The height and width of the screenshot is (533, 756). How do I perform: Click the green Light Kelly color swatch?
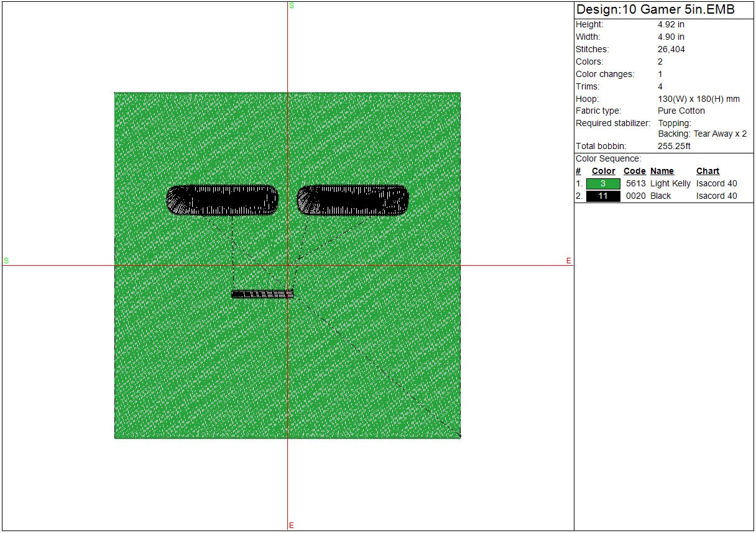click(603, 184)
